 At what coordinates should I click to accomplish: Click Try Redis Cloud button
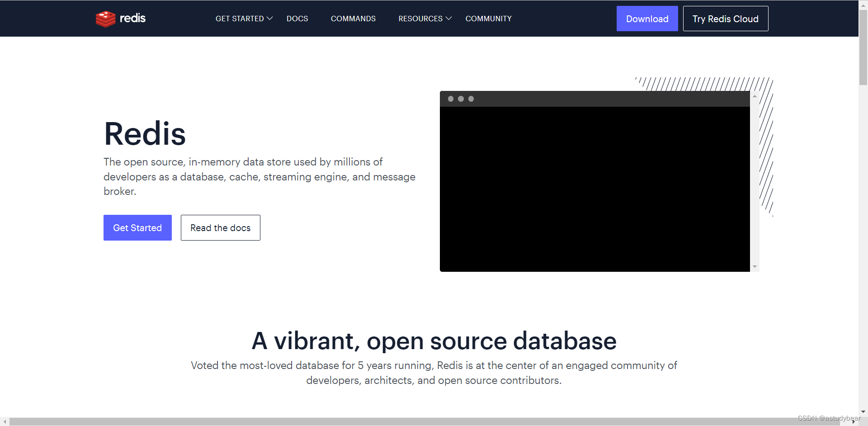pyautogui.click(x=725, y=19)
